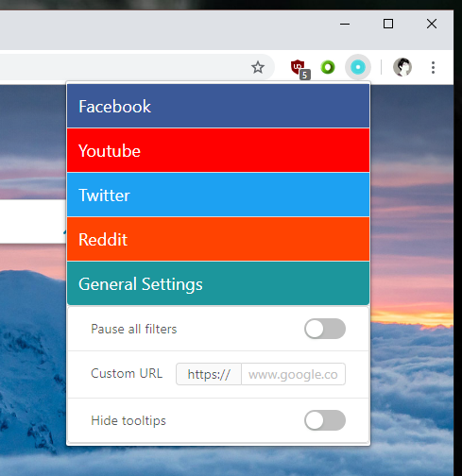The width and height of the screenshot is (462, 476).
Task: Minimize the browser window
Action: tap(345, 24)
